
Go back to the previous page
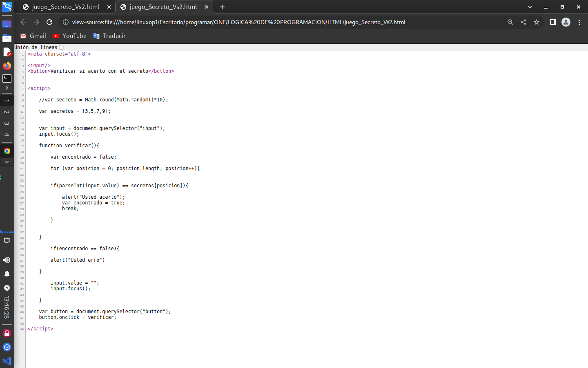point(23,22)
